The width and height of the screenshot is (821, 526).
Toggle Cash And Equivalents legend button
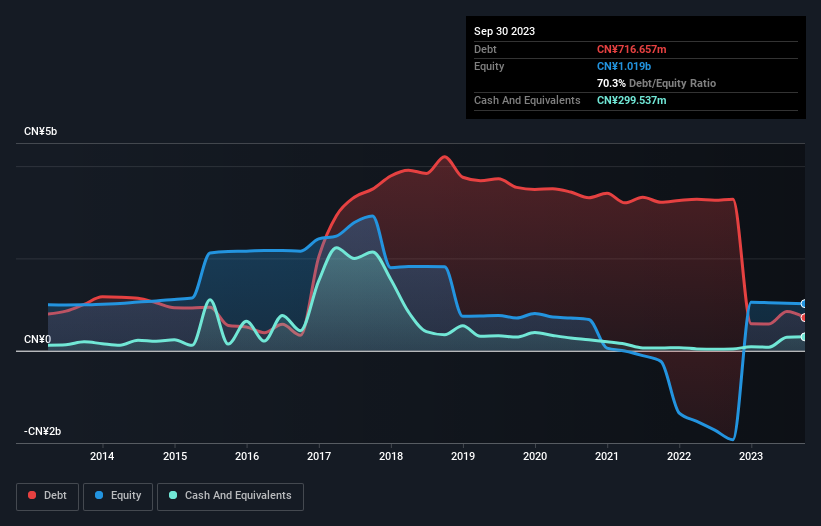point(230,496)
